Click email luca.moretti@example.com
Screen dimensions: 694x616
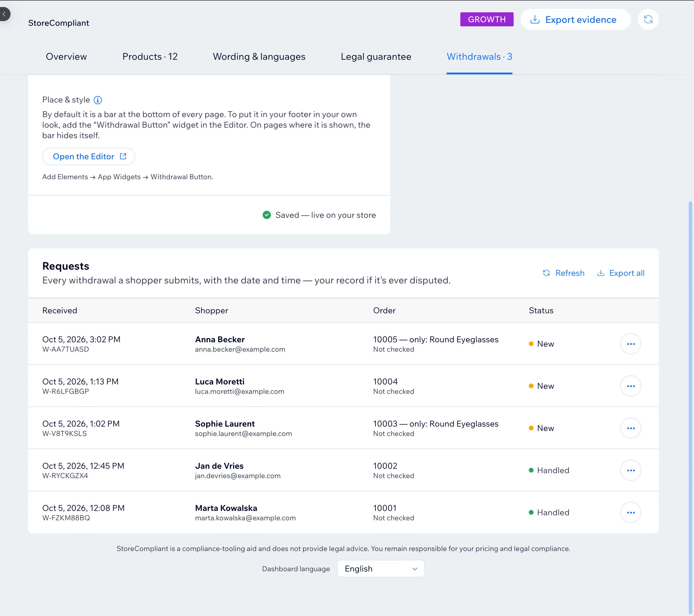coord(239,391)
